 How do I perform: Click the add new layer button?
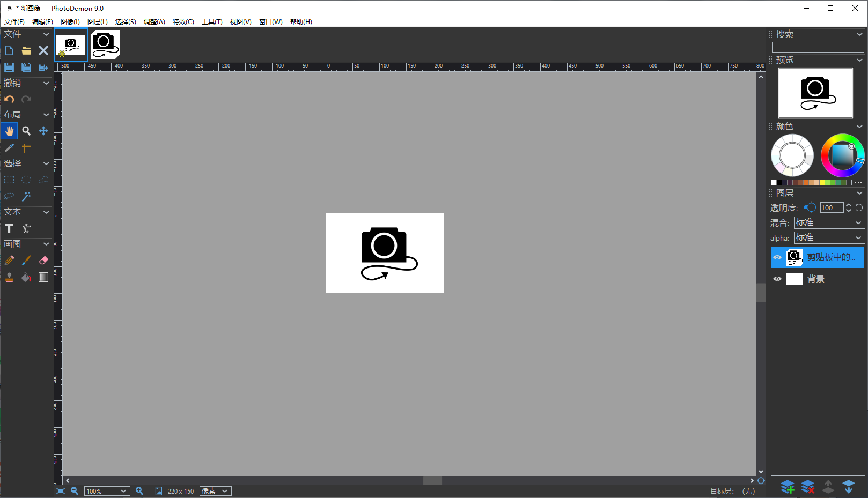788,487
